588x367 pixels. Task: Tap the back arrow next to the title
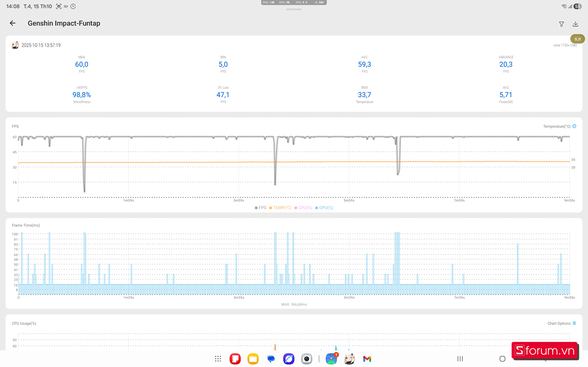point(13,23)
